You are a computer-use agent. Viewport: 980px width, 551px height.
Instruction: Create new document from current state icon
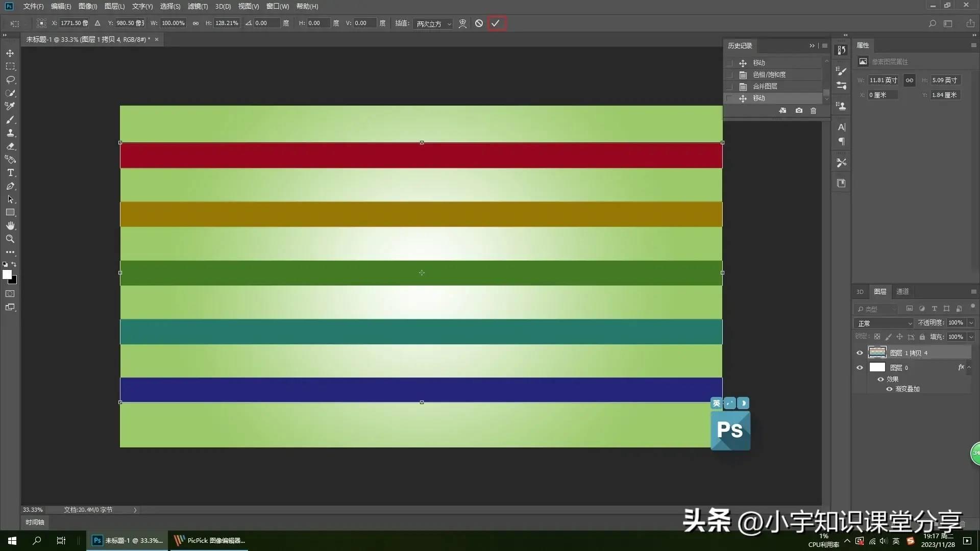click(x=782, y=111)
